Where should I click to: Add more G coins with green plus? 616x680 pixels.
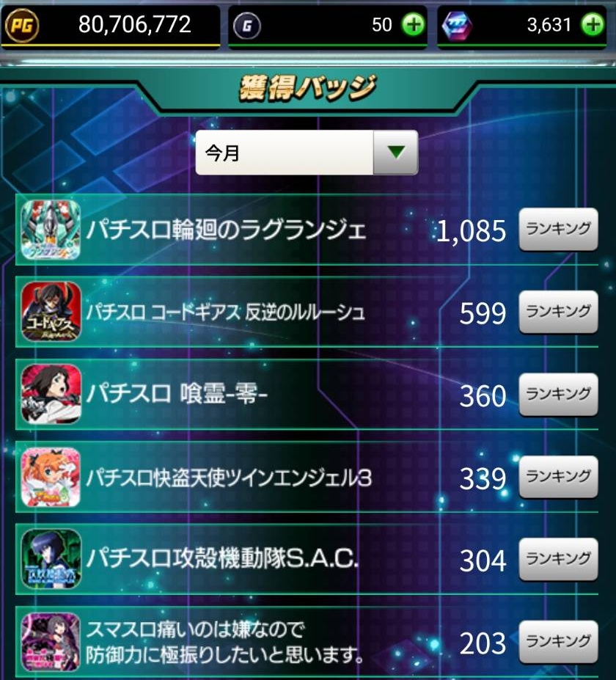pyautogui.click(x=413, y=25)
